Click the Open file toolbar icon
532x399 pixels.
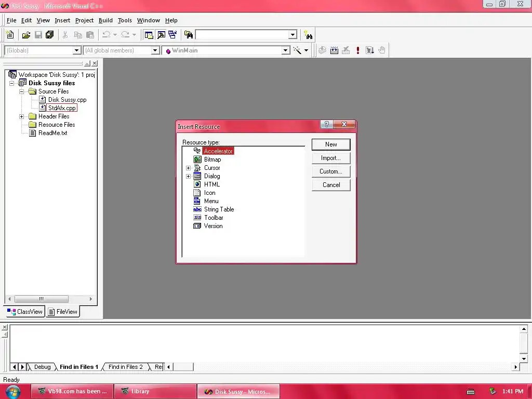tap(26, 35)
